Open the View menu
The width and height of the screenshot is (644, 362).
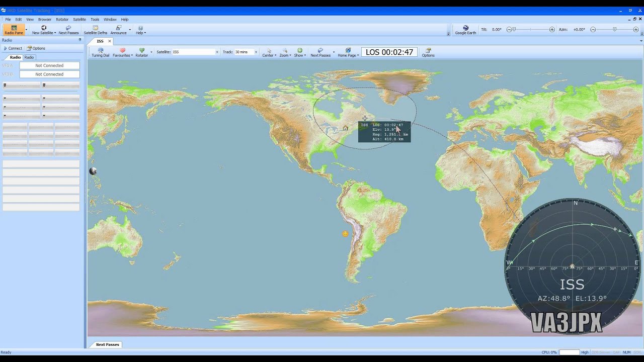(30, 20)
